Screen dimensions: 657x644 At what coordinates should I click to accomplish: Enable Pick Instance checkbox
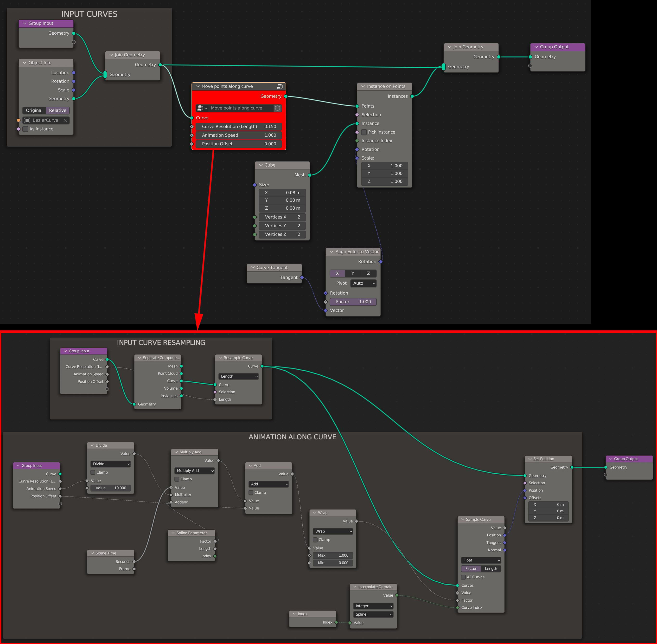pyautogui.click(x=364, y=132)
